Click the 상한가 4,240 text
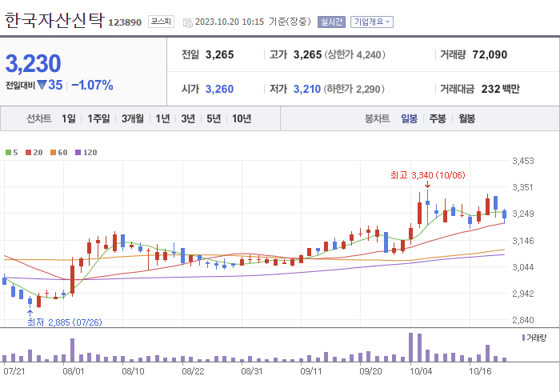This screenshot has width=560, height=392. tap(354, 54)
